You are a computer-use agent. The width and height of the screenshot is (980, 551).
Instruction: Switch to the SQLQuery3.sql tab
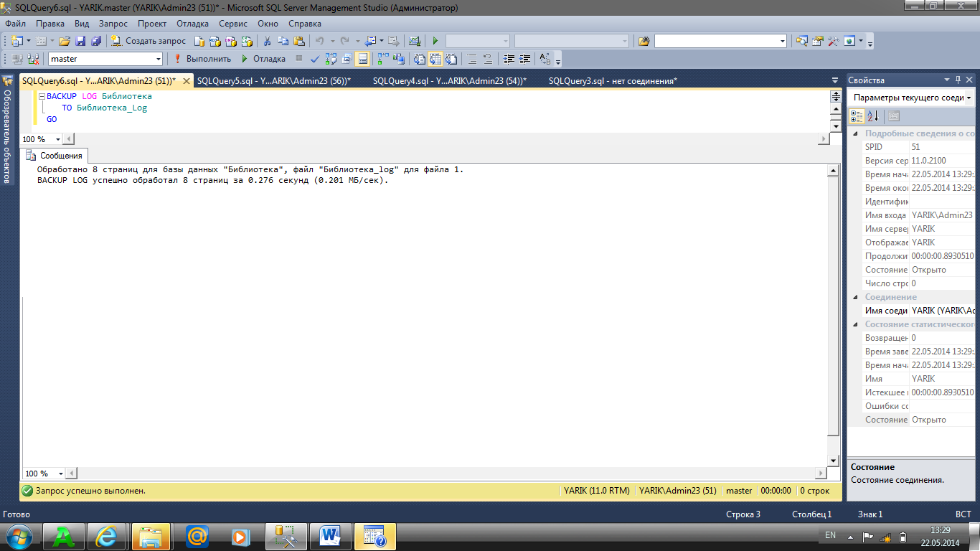[613, 81]
